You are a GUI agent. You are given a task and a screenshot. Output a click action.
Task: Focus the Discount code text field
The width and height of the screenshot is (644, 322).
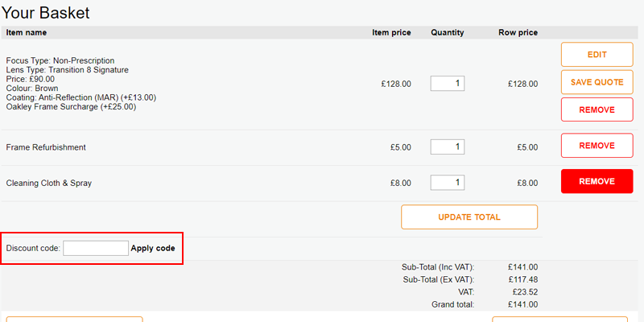pos(96,248)
